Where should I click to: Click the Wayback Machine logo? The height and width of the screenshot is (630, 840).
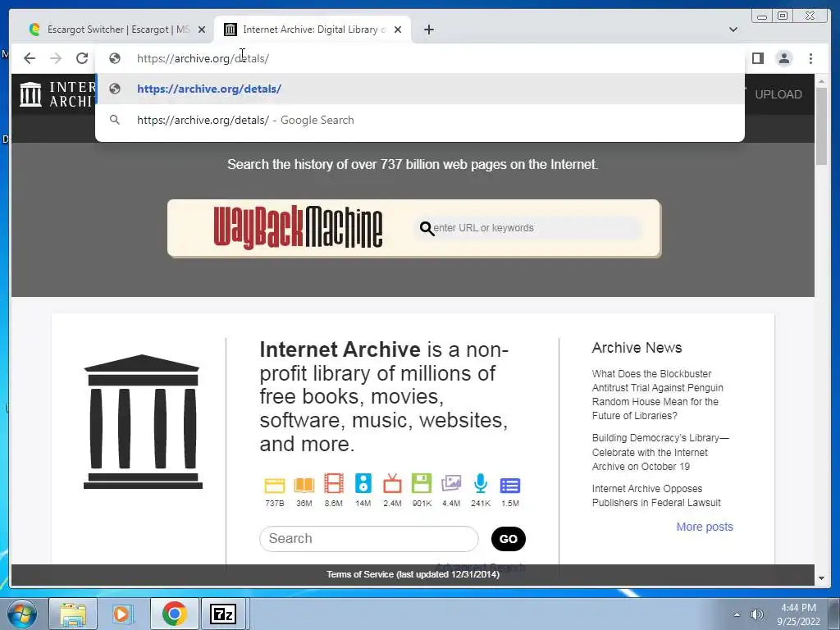[x=298, y=227]
